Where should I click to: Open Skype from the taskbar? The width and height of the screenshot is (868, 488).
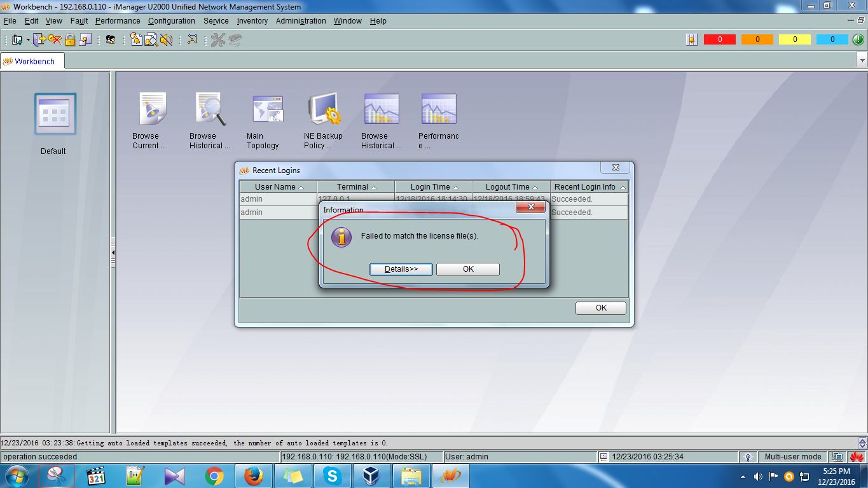click(332, 476)
